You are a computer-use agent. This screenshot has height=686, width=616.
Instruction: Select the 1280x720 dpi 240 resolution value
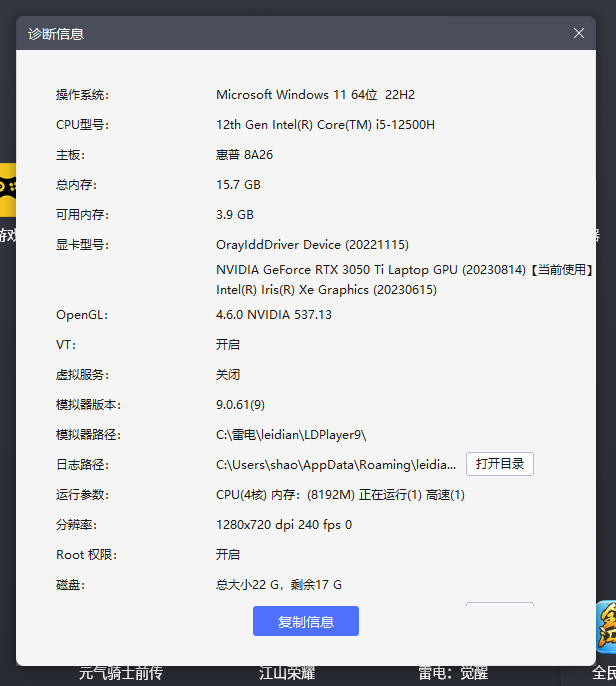click(284, 525)
